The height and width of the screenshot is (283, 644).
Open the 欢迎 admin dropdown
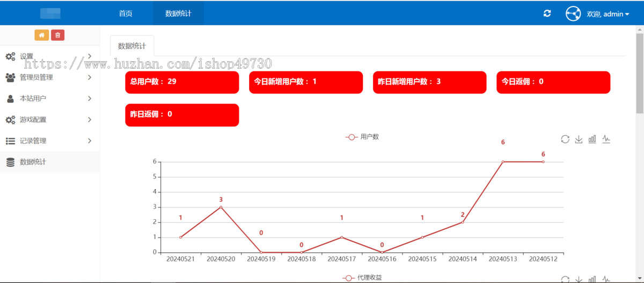click(x=608, y=14)
